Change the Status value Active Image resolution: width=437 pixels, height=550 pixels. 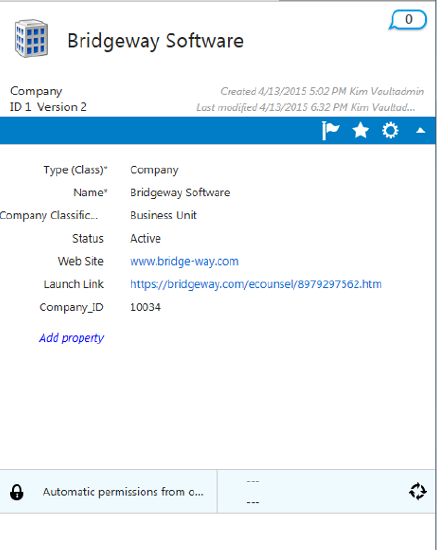point(146,239)
